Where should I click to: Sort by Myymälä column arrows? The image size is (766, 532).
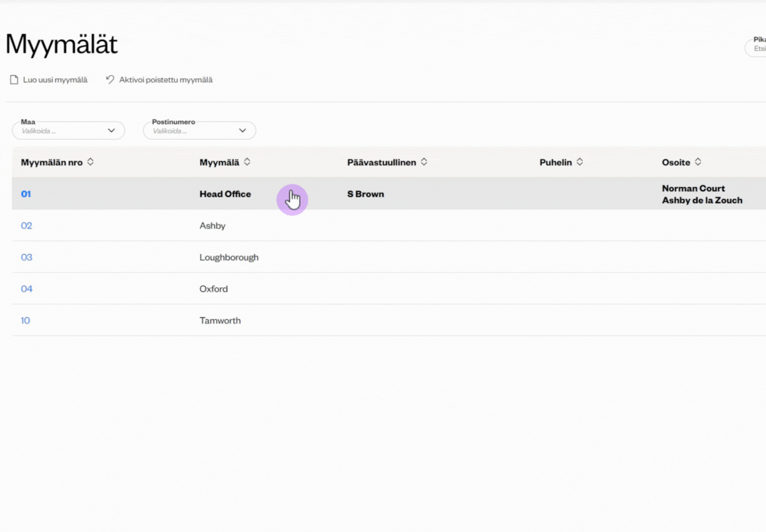pos(247,162)
